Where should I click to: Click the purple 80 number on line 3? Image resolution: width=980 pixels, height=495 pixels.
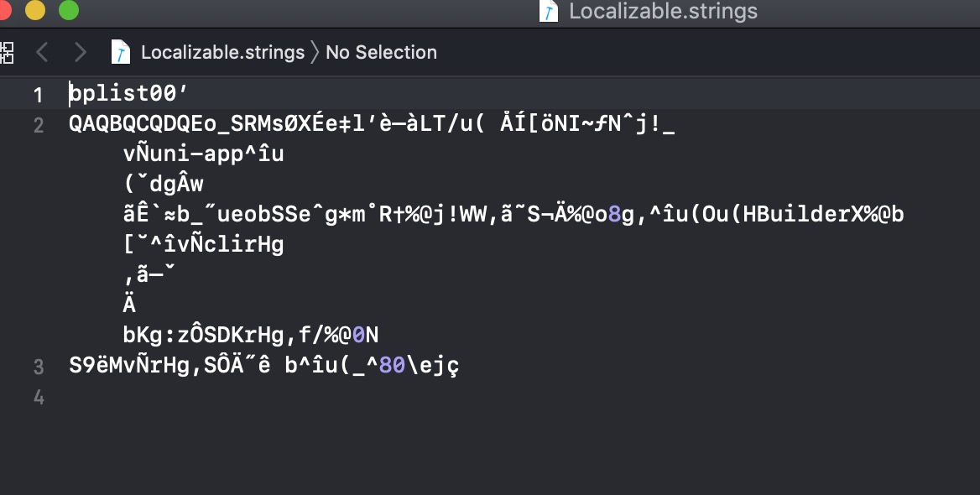[391, 366]
